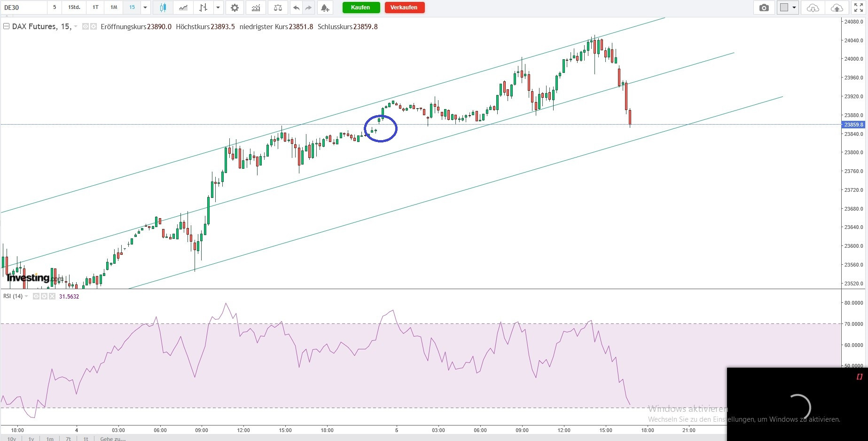Collapse the DAX Futures legend box

coord(7,26)
